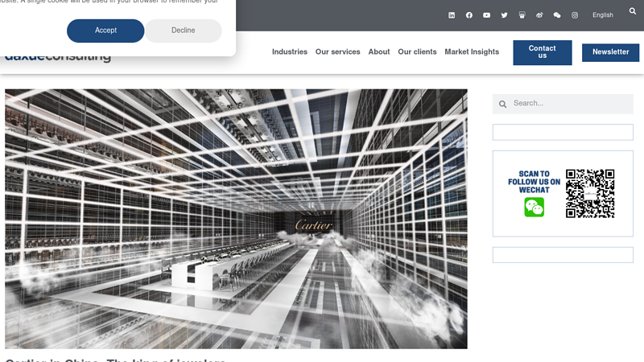Screen dimensions: 644x362
Task: Click the Contact us button
Action: click(x=542, y=52)
